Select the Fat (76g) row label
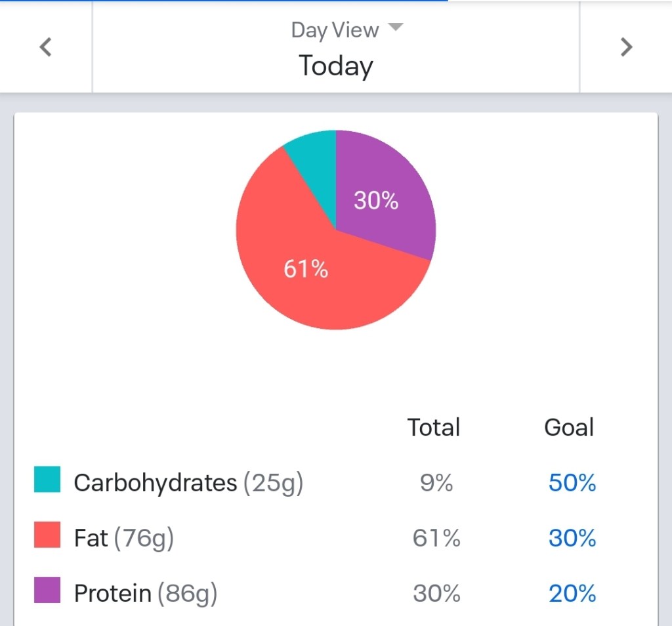This screenshot has height=626, width=672. click(124, 539)
